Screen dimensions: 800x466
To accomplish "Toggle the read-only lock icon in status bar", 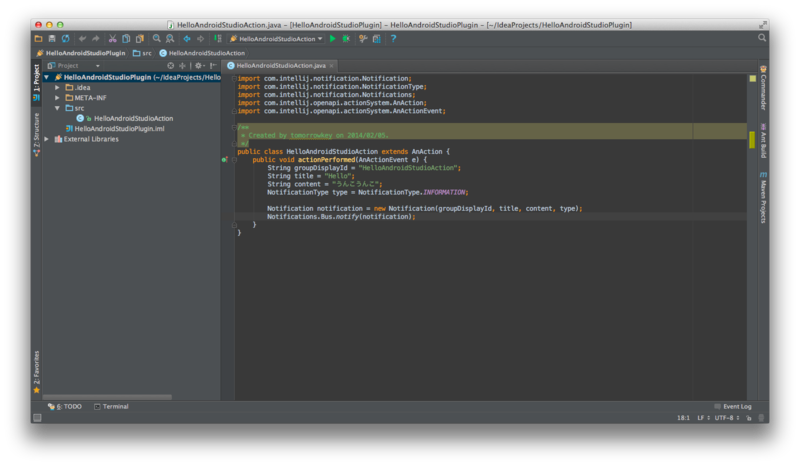I will click(x=749, y=418).
